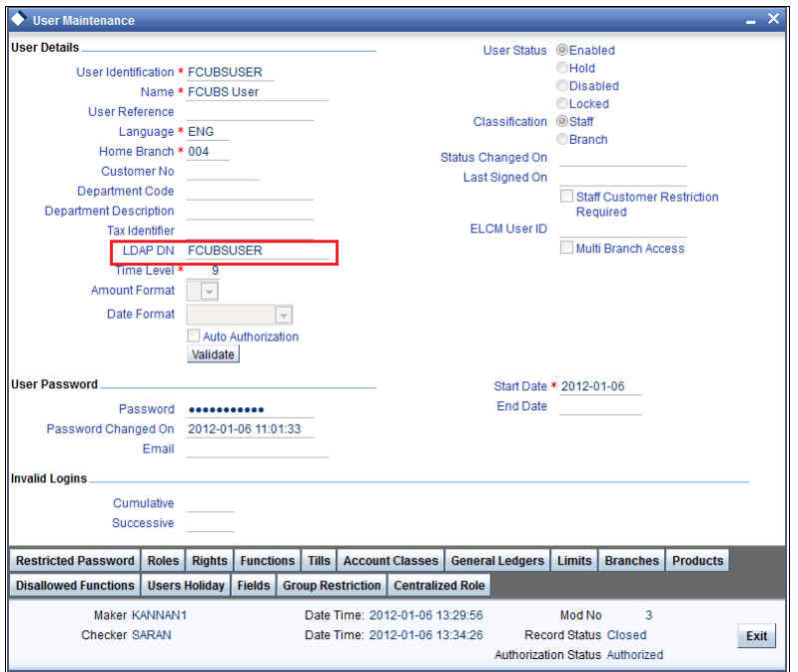Choose Staff classification
Image resolution: width=798 pixels, height=672 pixels.
coord(562,121)
